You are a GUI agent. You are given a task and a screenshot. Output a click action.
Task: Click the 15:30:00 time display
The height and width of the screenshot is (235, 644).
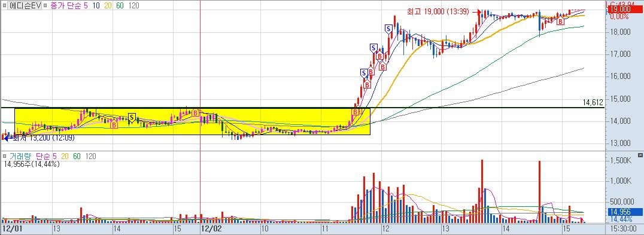point(624,228)
